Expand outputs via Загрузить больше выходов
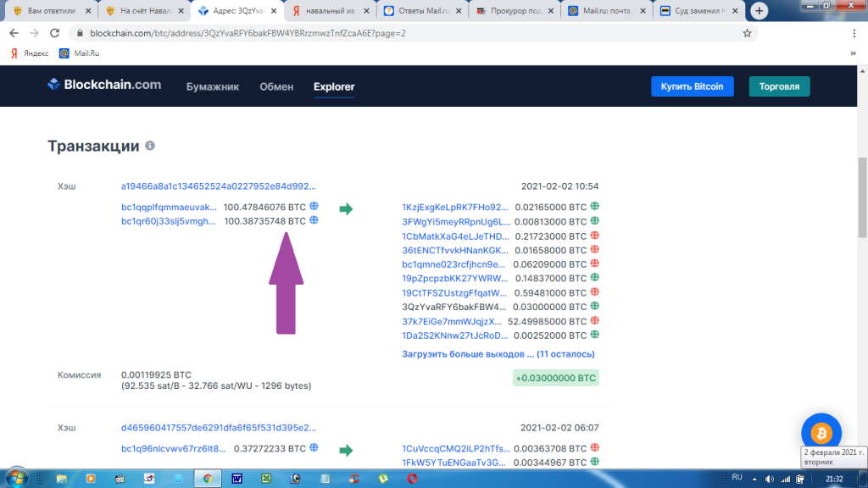868x488 pixels. pyautogui.click(x=498, y=354)
